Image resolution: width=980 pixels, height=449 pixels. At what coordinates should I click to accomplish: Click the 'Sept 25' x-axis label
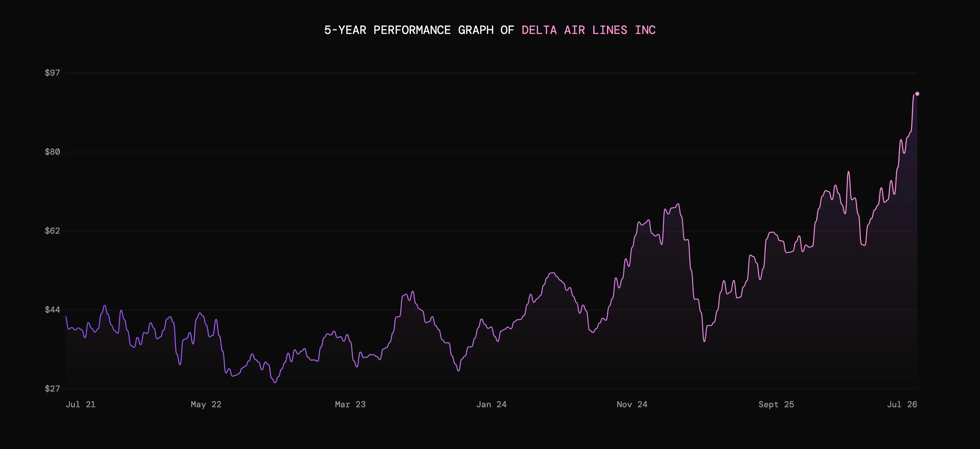pos(776,404)
